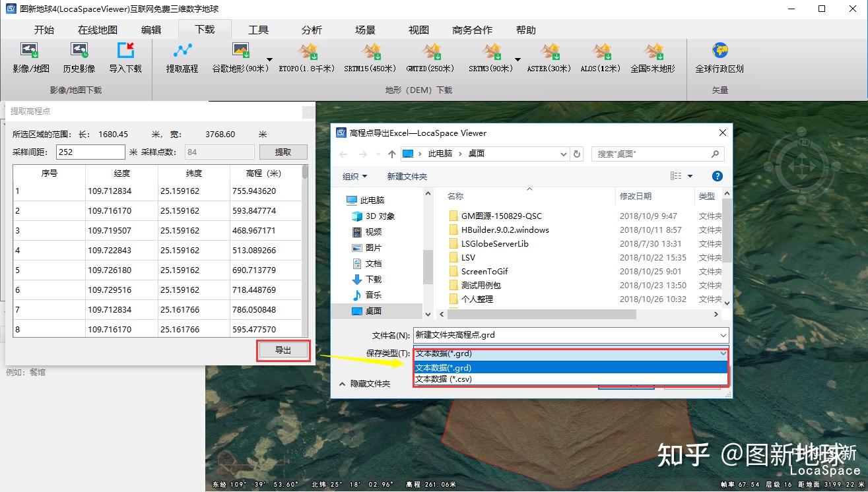Screen dimensions: 868x492
Task: Choose the ASTER(30米) terrain download
Action: click(x=549, y=57)
